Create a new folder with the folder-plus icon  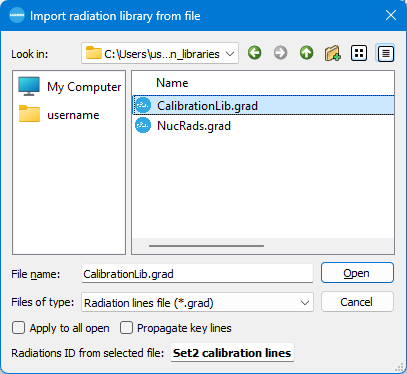point(332,53)
